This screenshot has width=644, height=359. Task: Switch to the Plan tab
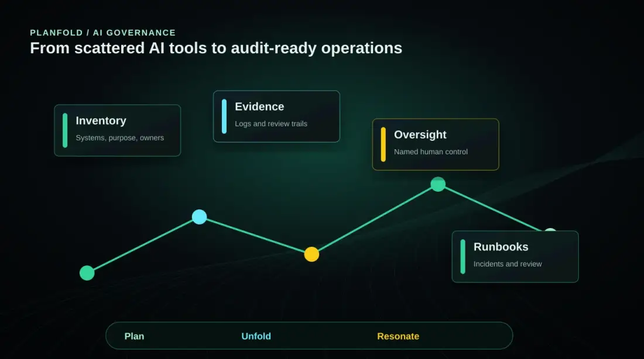coord(134,336)
